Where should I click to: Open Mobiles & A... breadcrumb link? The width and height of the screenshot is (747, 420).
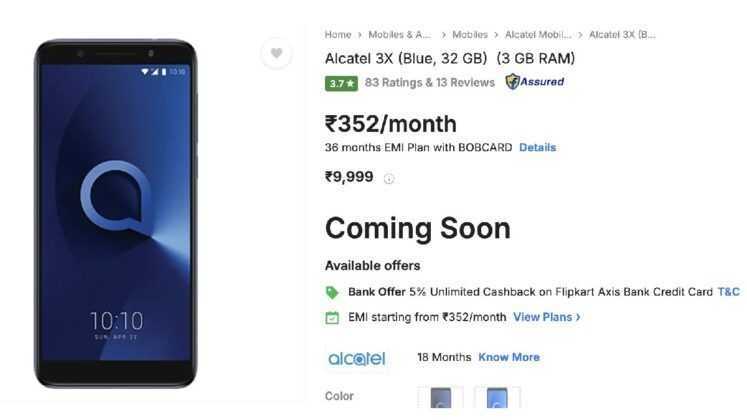(399, 35)
